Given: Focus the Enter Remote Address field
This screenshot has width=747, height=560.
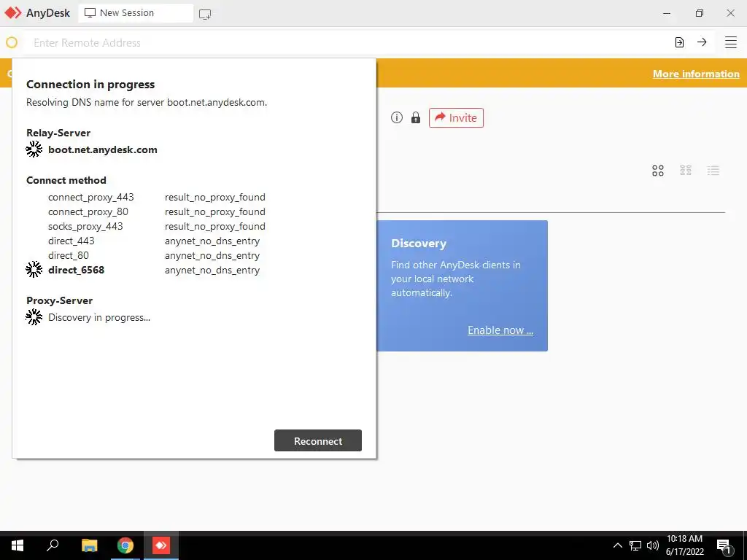Looking at the screenshot, I should point(348,42).
